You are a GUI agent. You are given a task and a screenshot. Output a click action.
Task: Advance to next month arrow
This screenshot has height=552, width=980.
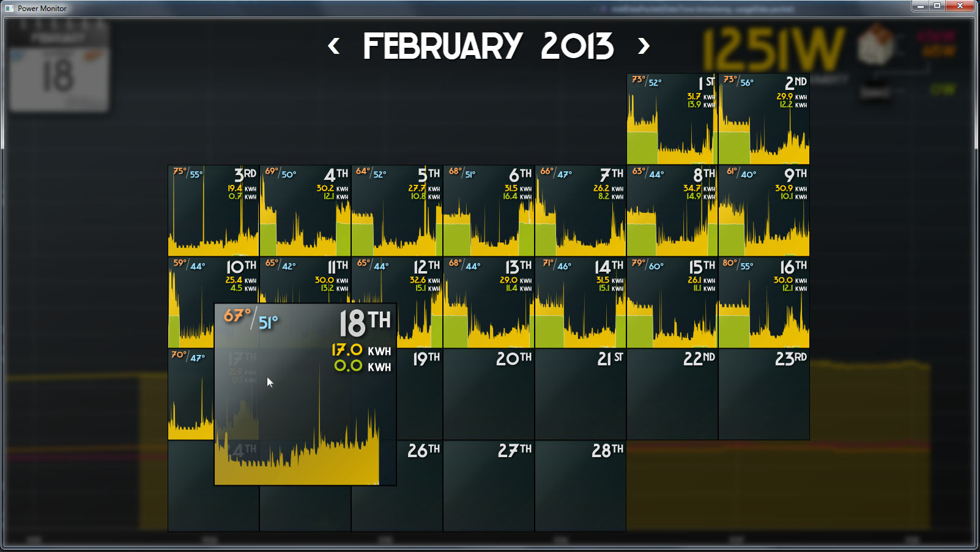point(643,46)
